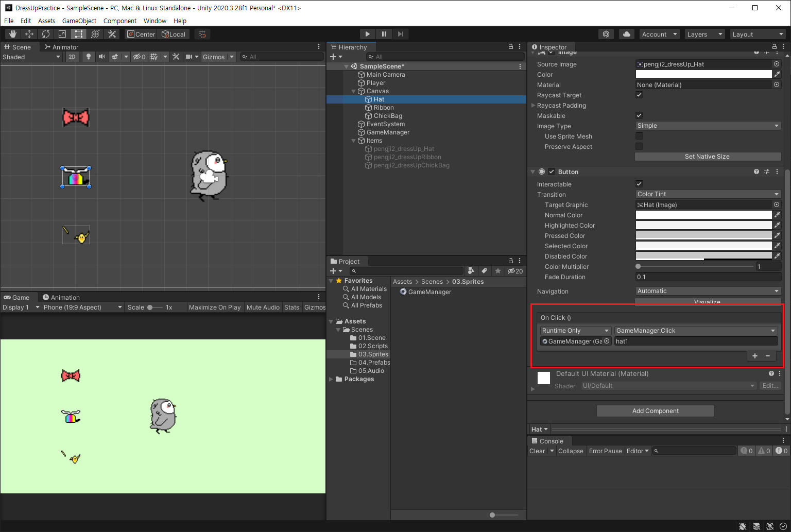Toggle Maximize On Play
Viewport: 791px width, 532px height.
pos(215,307)
